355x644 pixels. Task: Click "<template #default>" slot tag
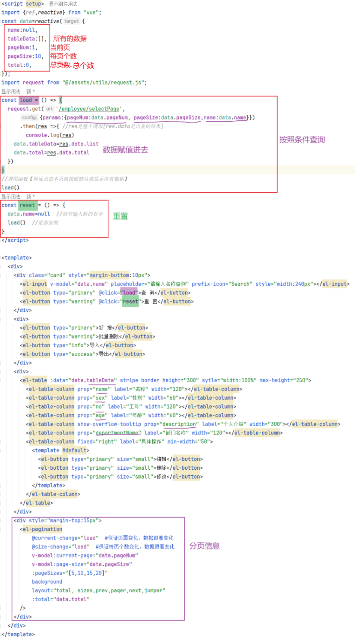(x=61, y=450)
